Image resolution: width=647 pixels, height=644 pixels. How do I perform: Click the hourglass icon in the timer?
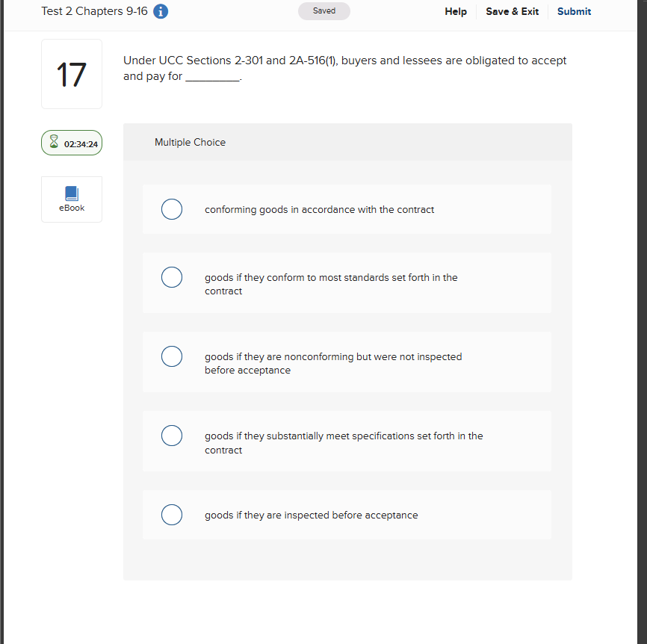(x=53, y=142)
